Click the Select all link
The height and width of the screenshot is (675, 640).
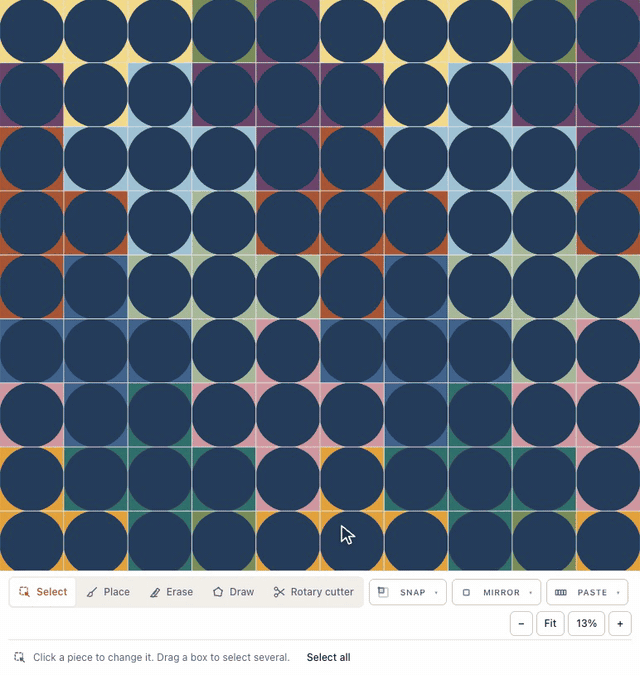pyautogui.click(x=328, y=657)
